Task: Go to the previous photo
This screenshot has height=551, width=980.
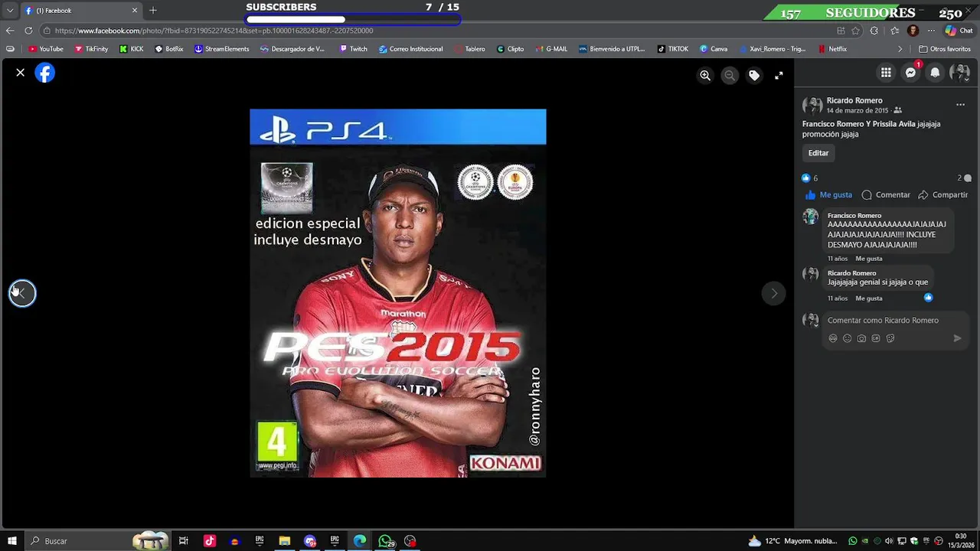Action: pyautogui.click(x=22, y=293)
